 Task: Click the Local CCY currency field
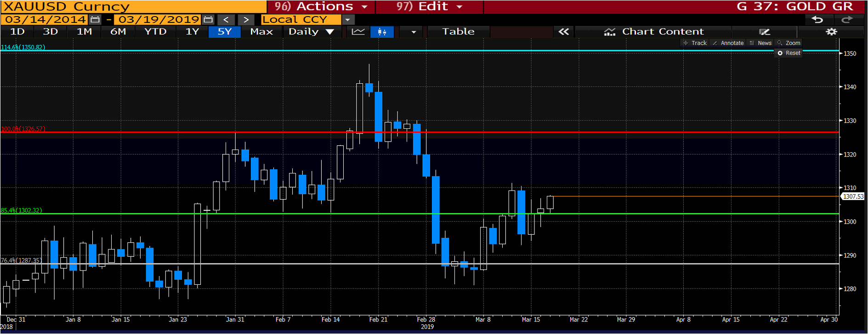(301, 20)
